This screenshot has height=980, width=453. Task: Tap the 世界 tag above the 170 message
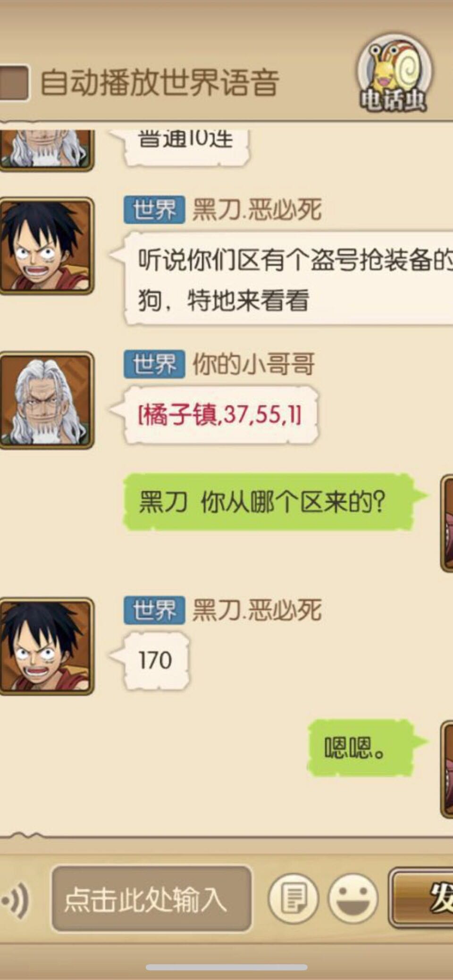pyautogui.click(x=154, y=610)
